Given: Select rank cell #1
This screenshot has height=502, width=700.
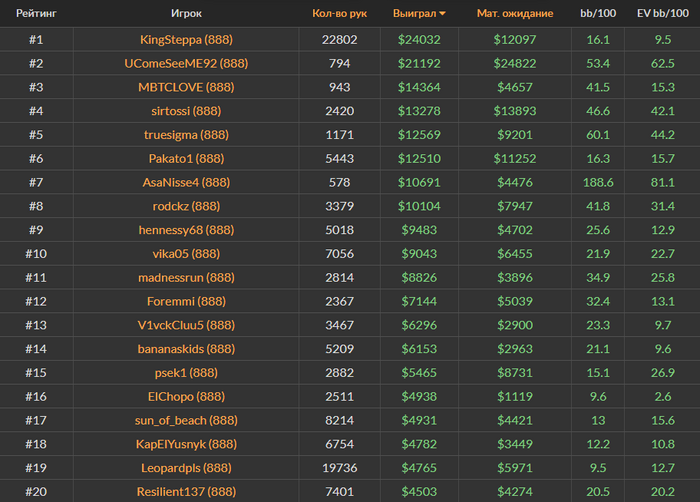Looking at the screenshot, I should tap(36, 40).
